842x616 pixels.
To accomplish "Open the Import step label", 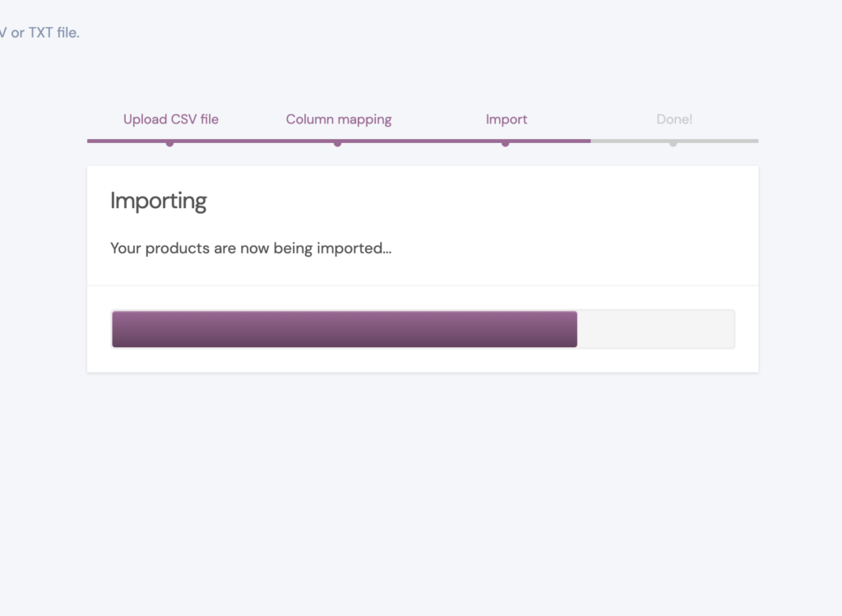I will coord(507,119).
